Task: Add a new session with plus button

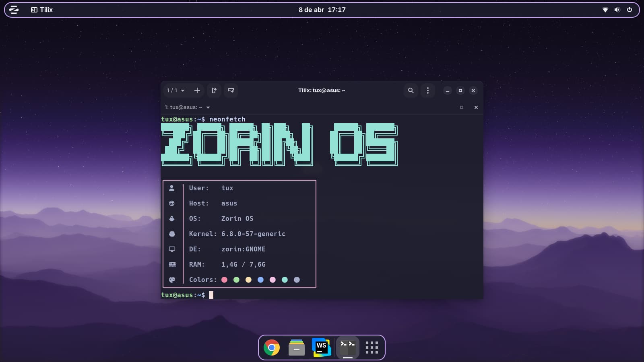Action: (197, 90)
